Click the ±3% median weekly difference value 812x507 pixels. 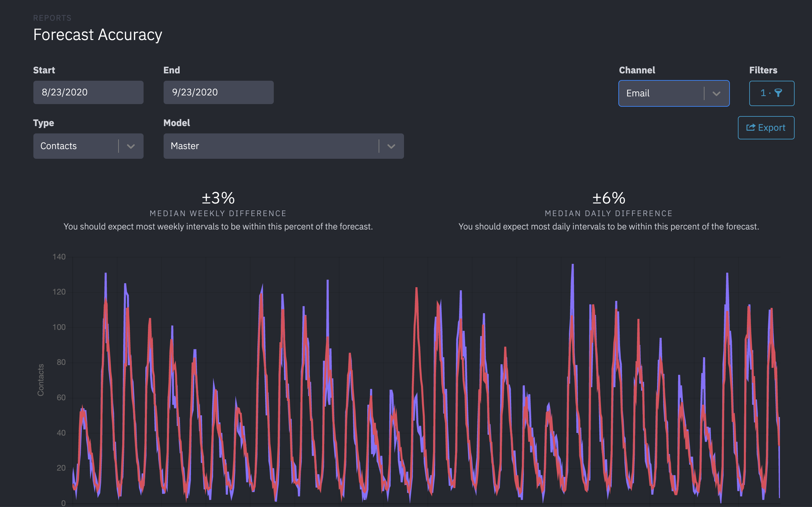pyautogui.click(x=218, y=198)
